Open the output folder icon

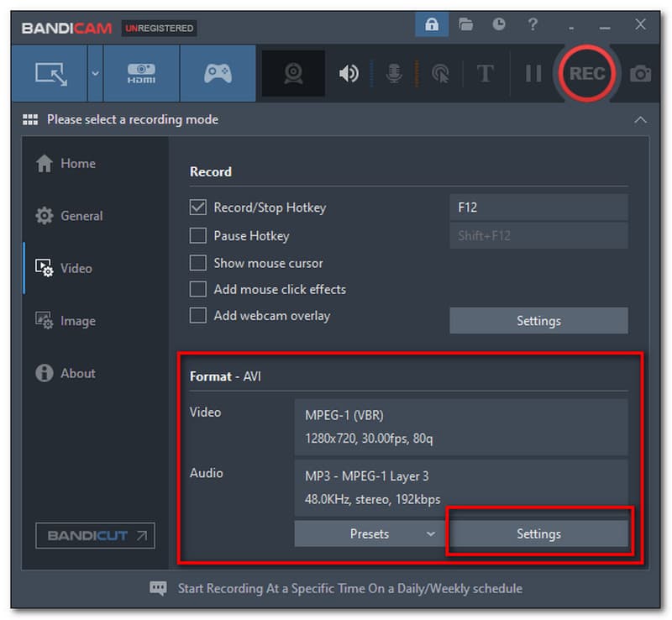(x=465, y=25)
